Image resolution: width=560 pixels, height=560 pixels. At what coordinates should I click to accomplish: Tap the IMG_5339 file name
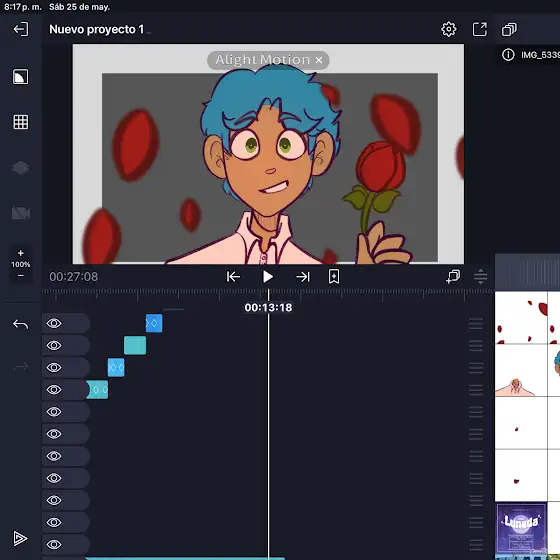click(540, 55)
